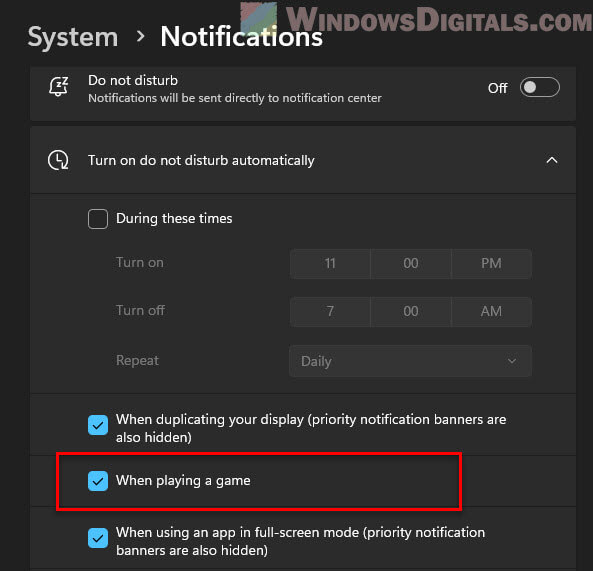593x571 pixels.
Task: Go back to System in breadcrumb
Action: coord(73,37)
